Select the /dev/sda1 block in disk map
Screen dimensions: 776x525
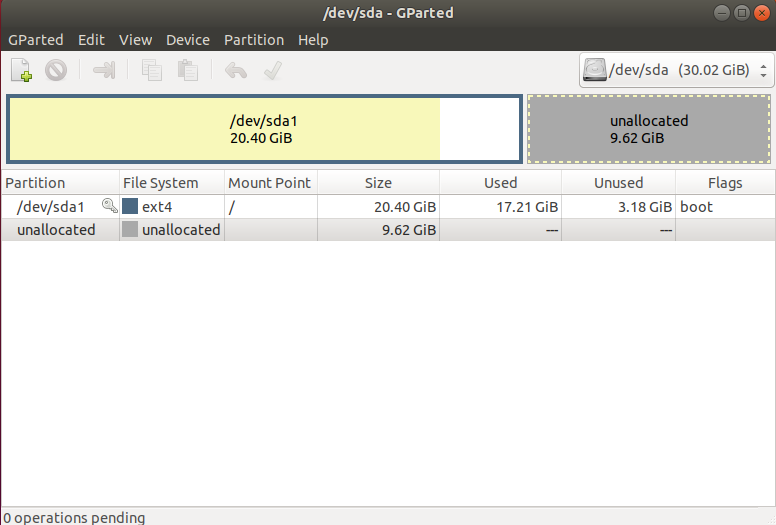pyautogui.click(x=264, y=129)
